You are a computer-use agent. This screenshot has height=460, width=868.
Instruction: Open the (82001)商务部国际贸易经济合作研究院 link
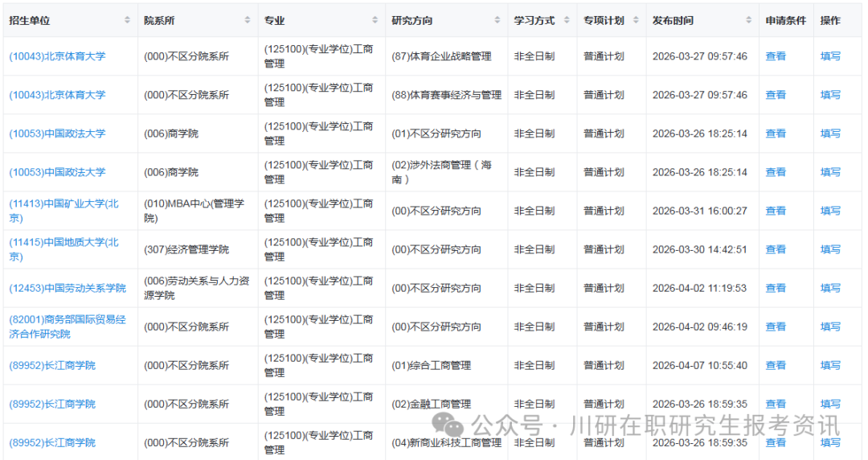coord(68,327)
